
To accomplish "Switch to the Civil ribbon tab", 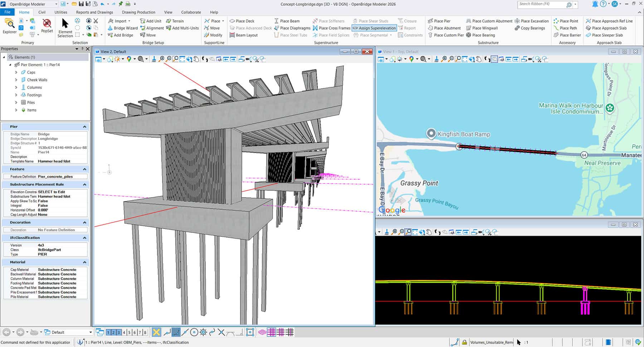I will click(x=42, y=12).
